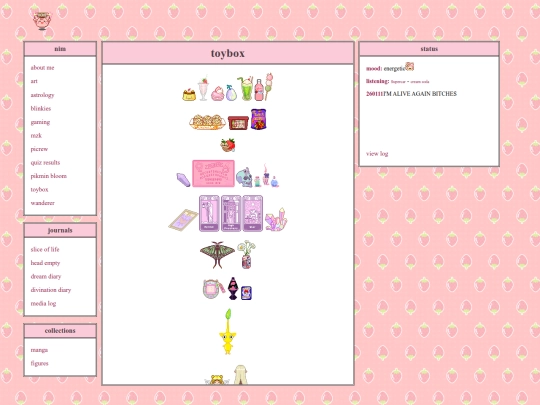
Task: Open the head empty journal
Action: pyautogui.click(x=45, y=263)
